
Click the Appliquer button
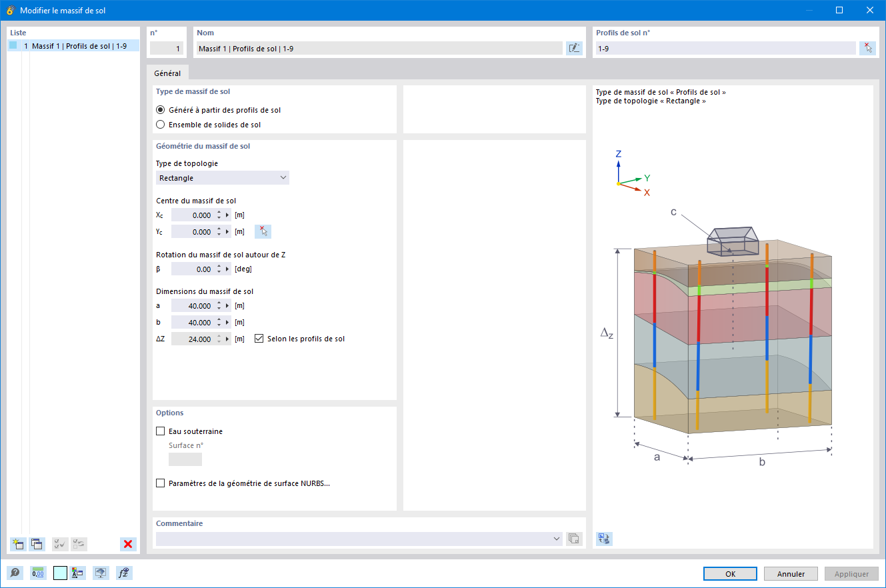[851, 573]
